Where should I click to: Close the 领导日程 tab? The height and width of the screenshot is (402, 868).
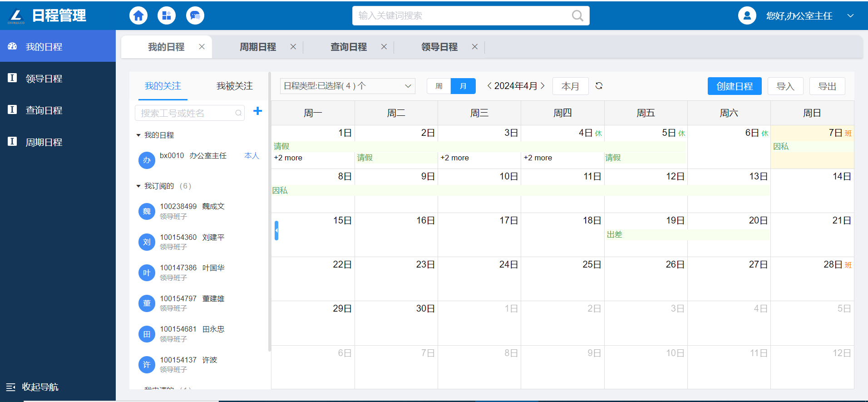point(475,47)
